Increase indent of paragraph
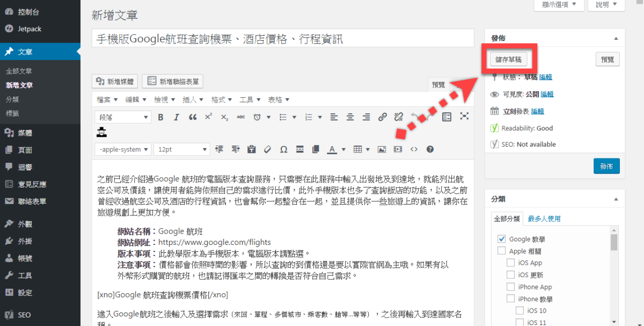The image size is (644, 326). click(235, 149)
